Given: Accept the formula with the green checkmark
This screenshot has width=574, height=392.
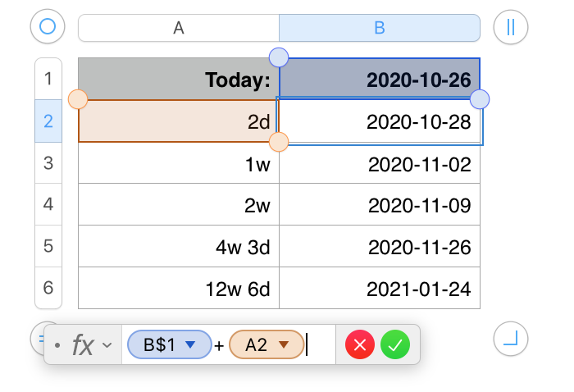Looking at the screenshot, I should (x=395, y=345).
